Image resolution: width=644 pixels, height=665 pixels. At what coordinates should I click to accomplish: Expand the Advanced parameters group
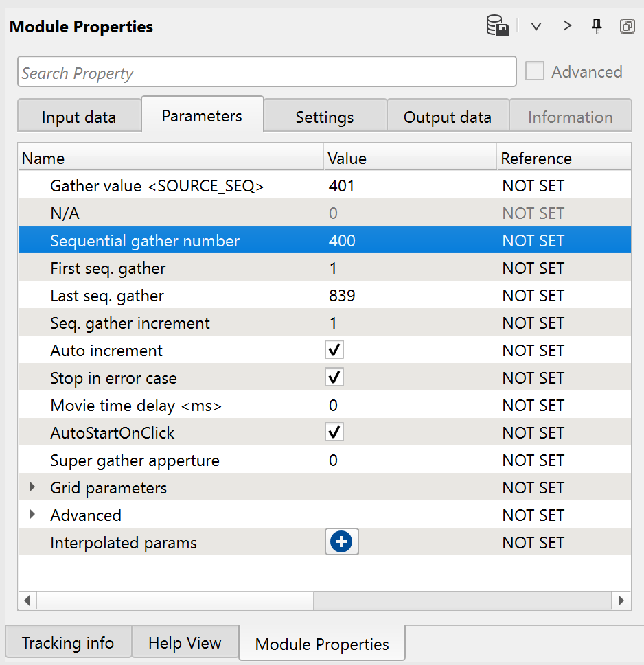32,515
